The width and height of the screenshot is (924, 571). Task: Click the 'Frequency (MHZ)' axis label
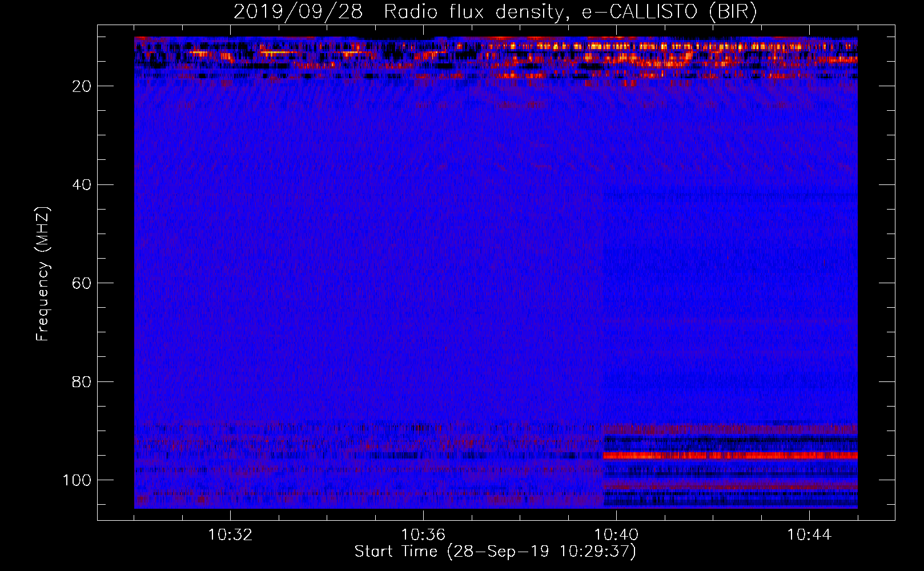[43, 274]
